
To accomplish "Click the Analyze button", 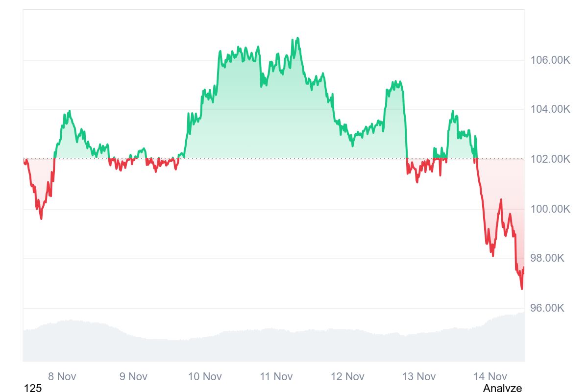I will click(x=502, y=388).
